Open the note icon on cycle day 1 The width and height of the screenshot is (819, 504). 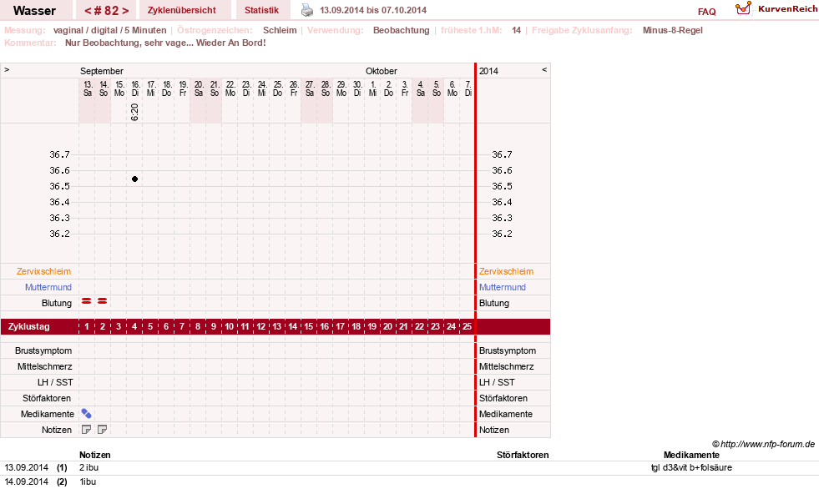pos(86,429)
